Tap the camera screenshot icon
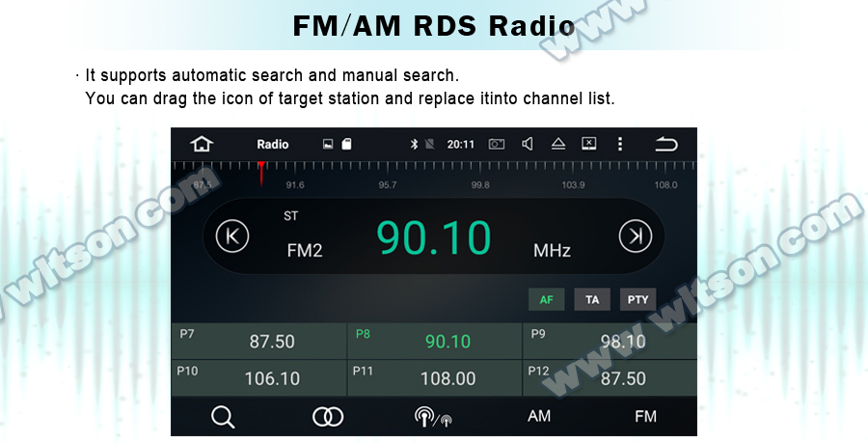Image resolution: width=868 pixels, height=443 pixels. (x=497, y=144)
